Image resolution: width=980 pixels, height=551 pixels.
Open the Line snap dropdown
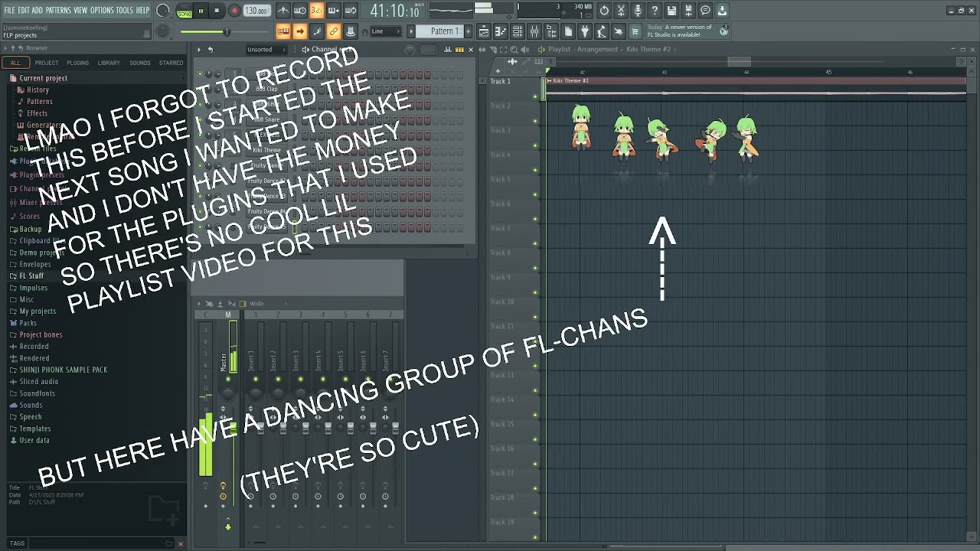coord(385,31)
